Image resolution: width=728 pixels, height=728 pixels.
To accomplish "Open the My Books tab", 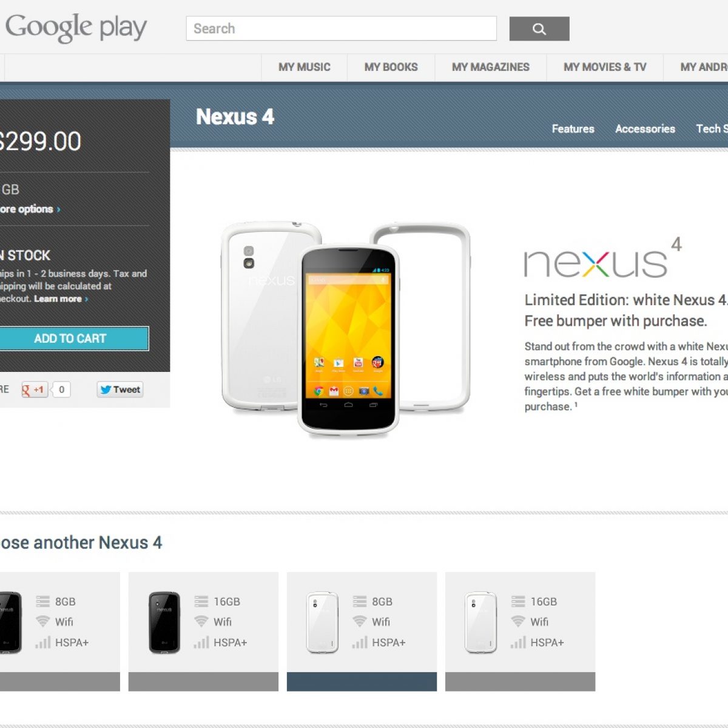I will pos(391,67).
